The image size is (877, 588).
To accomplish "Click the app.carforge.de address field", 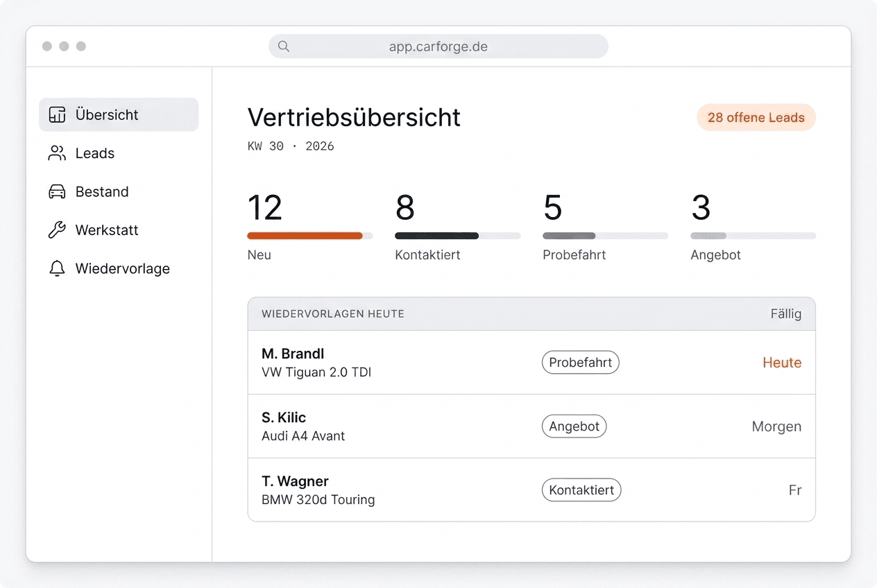I will [438, 46].
